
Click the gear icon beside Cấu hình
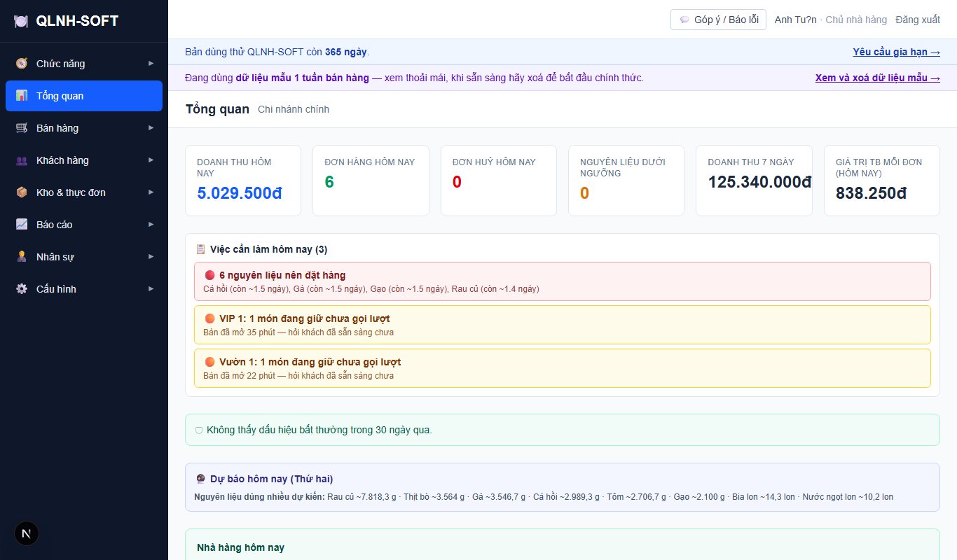click(x=22, y=289)
